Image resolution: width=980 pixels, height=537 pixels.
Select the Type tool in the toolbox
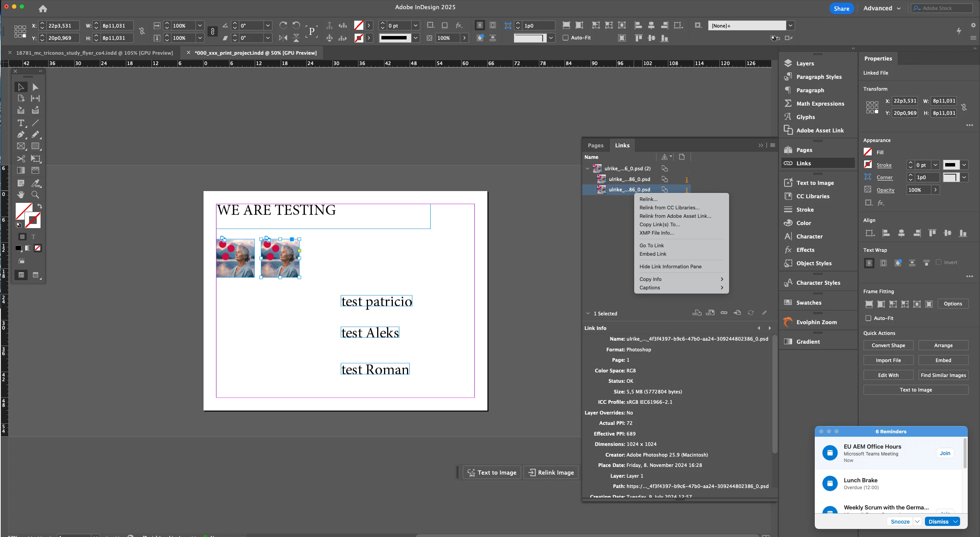[21, 123]
